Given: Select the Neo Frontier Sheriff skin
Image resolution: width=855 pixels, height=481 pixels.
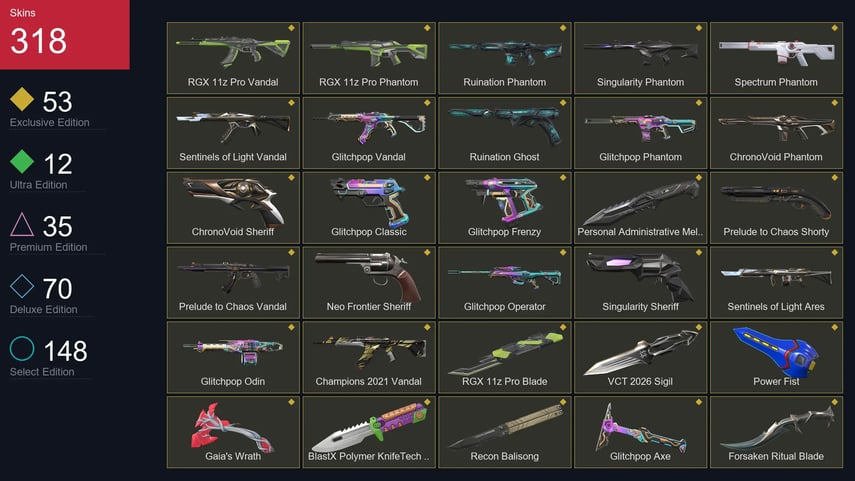Looking at the screenshot, I should coord(369,282).
